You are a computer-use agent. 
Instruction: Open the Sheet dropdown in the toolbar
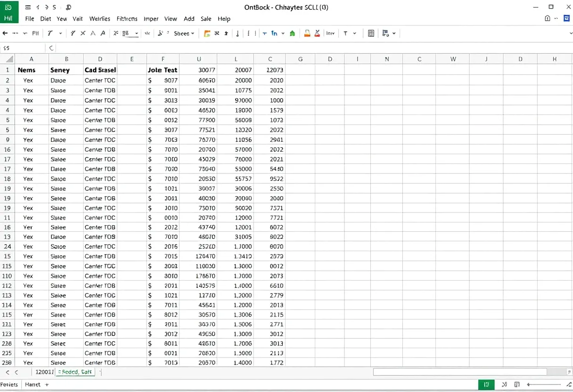click(183, 33)
